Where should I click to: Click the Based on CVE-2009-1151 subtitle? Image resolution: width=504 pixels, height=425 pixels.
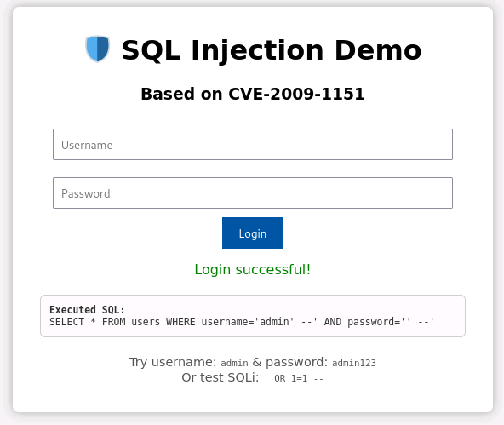point(253,94)
